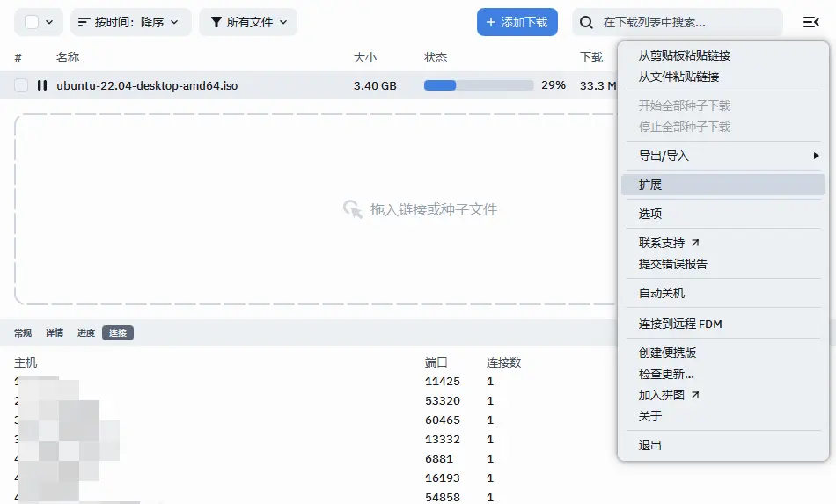Click the external link arrow next to 加入拼图
This screenshot has height=504, width=836.
[695, 395]
